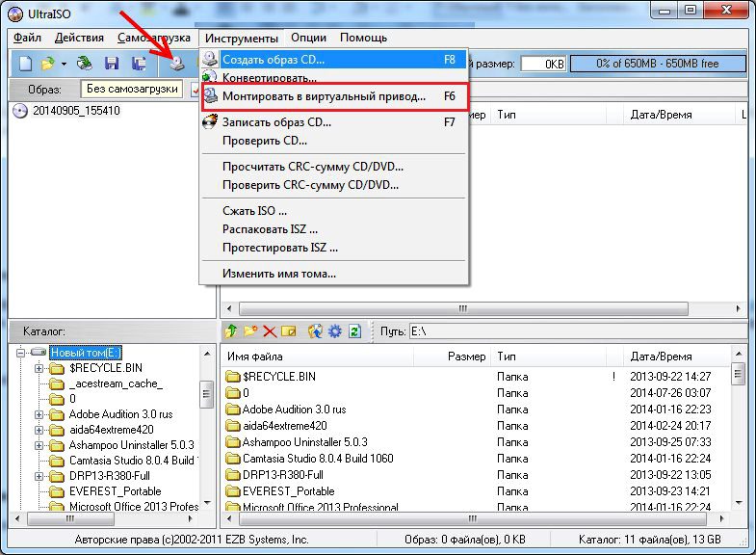Click image pane horizontal scrollbar thumb
The height and width of the screenshot is (555, 756).
(x=463, y=308)
